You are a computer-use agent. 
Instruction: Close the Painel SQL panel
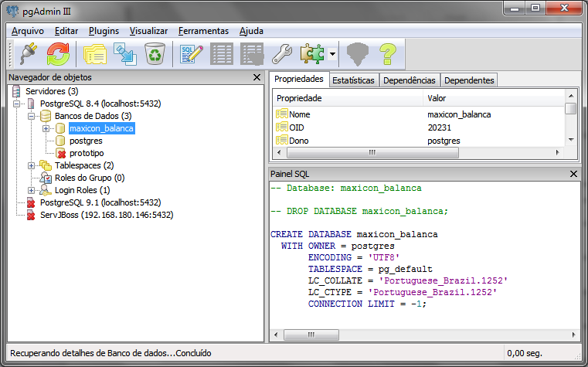click(573, 174)
